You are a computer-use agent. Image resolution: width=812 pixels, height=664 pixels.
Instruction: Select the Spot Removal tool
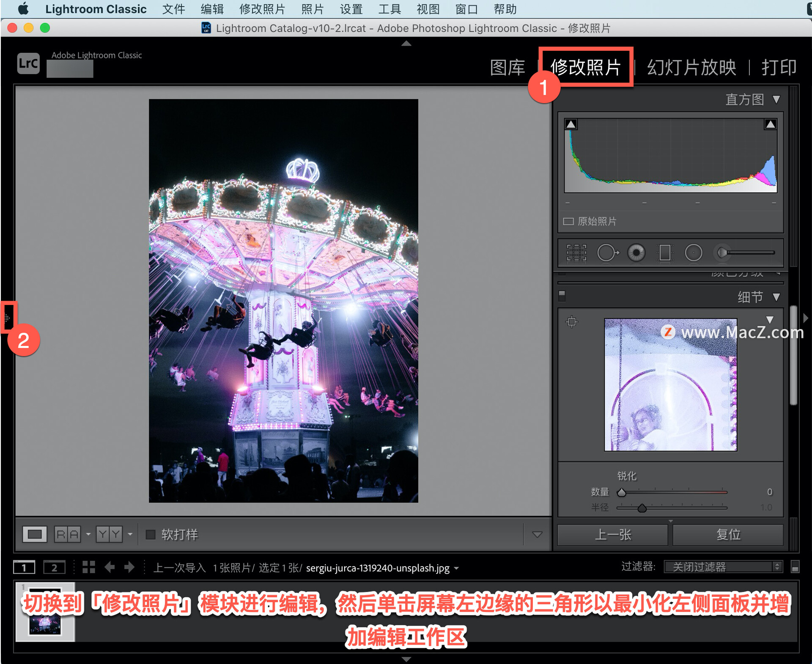point(608,253)
